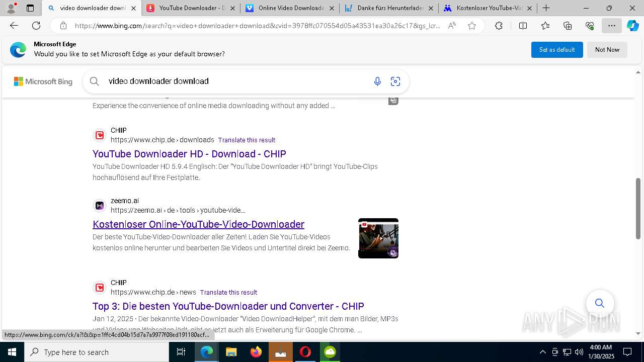Screen dimensions: 644x362
Task: Click the browser address bar URL
Action: coord(258,26)
